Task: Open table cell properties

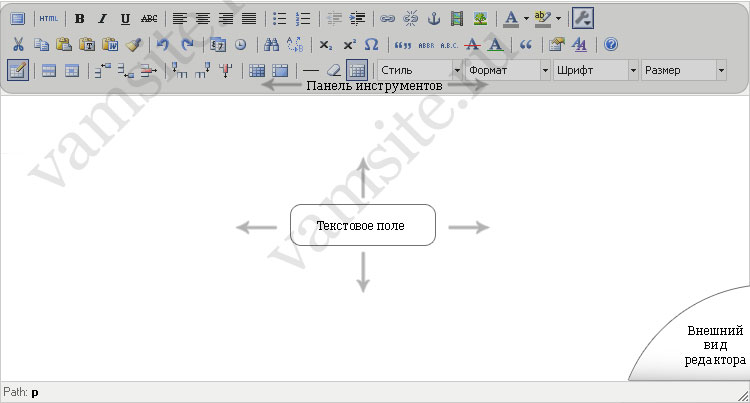Action: 72,71
